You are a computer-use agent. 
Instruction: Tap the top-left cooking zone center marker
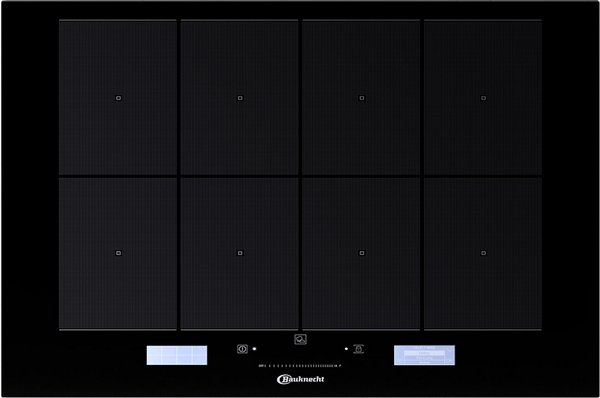tap(118, 98)
